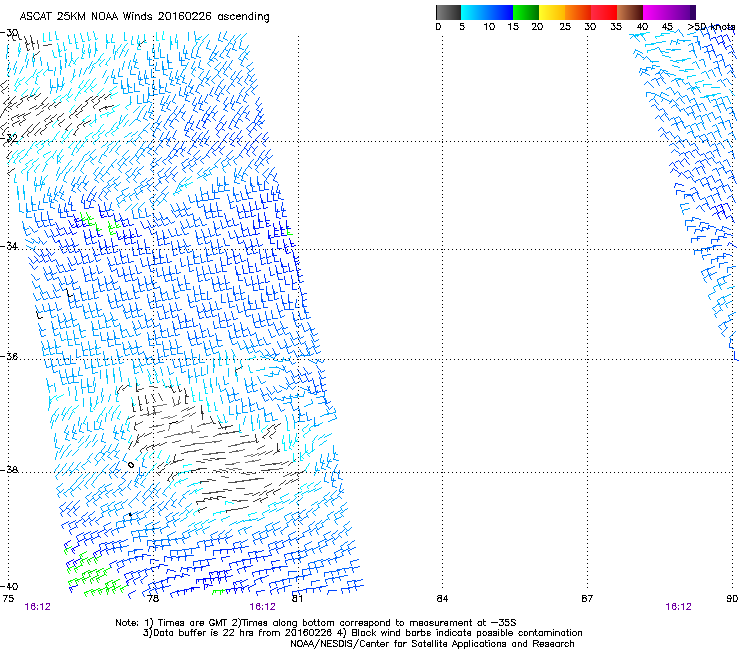740x650 pixels.
Task: Click the color scale label '45'
Action: tap(667, 27)
